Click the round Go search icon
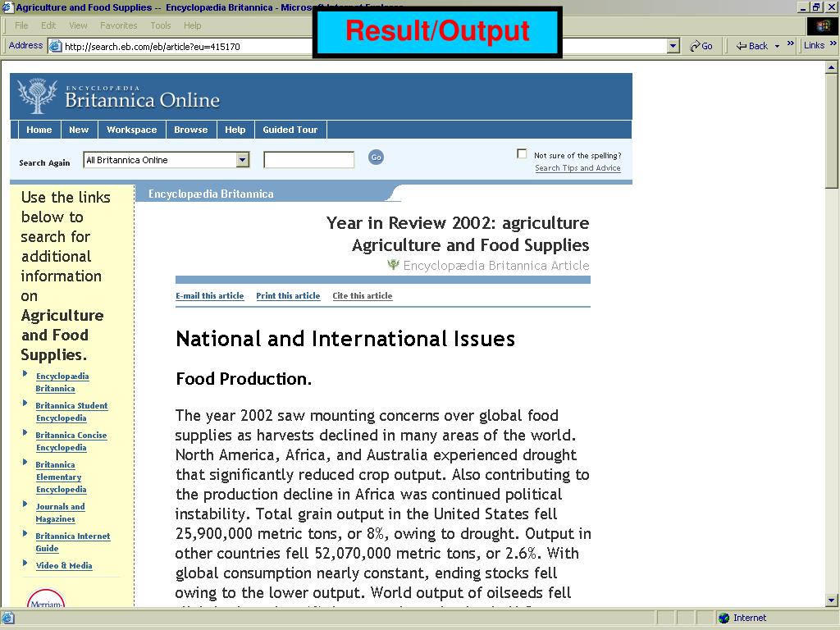The height and width of the screenshot is (630, 840). (x=376, y=157)
